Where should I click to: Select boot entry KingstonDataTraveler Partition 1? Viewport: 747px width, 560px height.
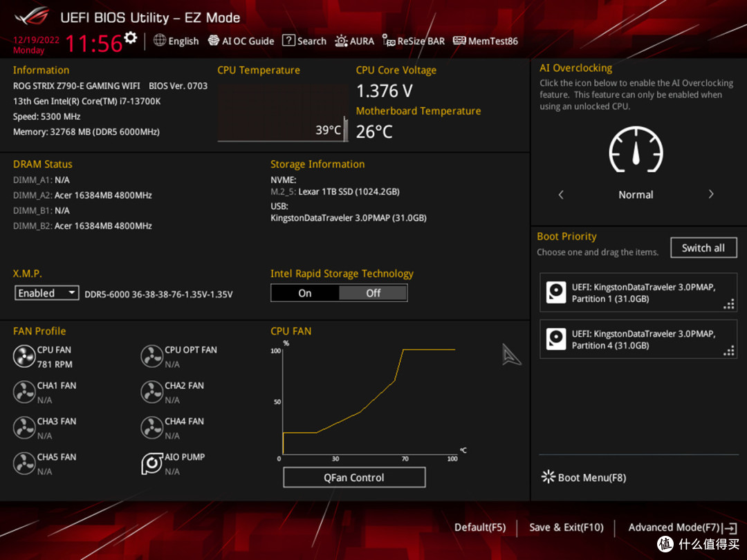[638, 292]
